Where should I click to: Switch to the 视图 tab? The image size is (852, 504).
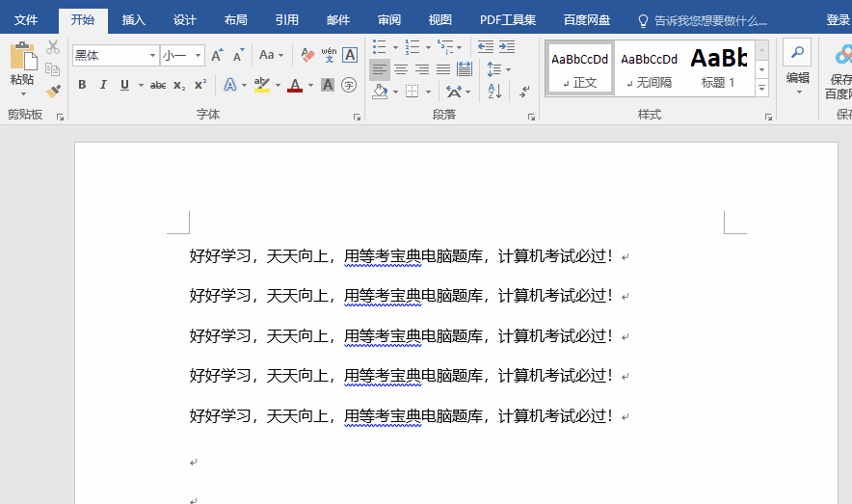(x=440, y=20)
